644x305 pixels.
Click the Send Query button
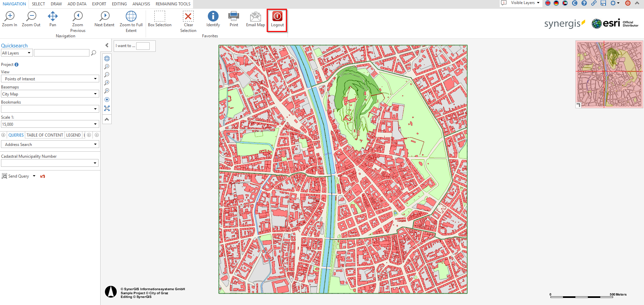(16, 176)
